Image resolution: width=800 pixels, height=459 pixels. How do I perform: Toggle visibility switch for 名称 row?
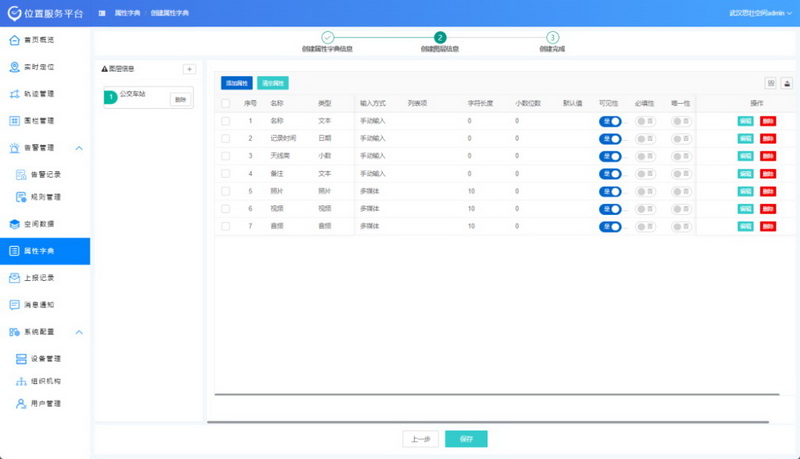(x=609, y=121)
